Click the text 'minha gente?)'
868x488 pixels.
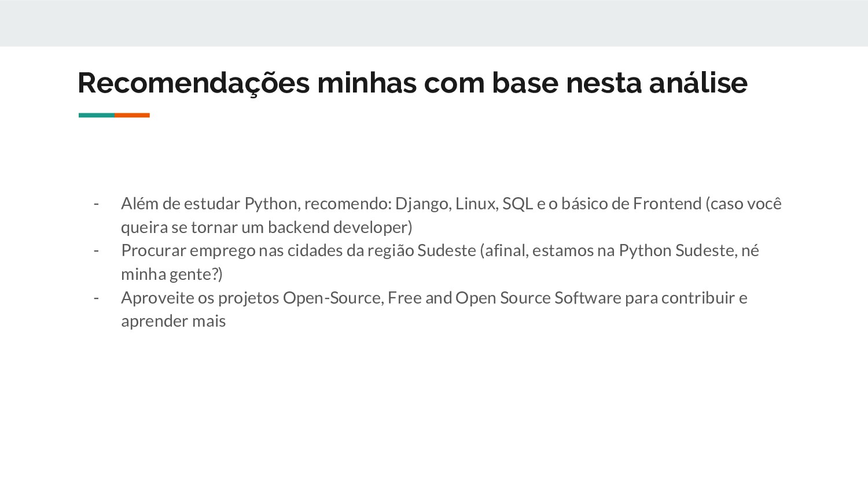(x=172, y=274)
